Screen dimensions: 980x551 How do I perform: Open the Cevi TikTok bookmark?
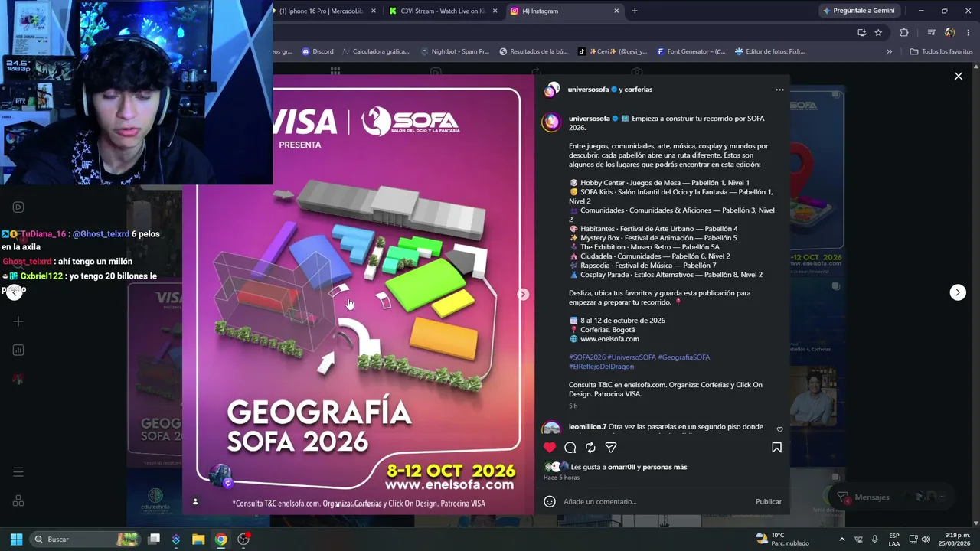tap(612, 51)
